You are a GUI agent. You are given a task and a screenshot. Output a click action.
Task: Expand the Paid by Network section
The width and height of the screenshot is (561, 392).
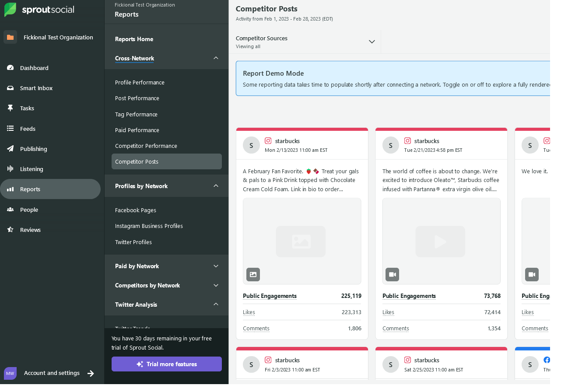click(x=216, y=266)
